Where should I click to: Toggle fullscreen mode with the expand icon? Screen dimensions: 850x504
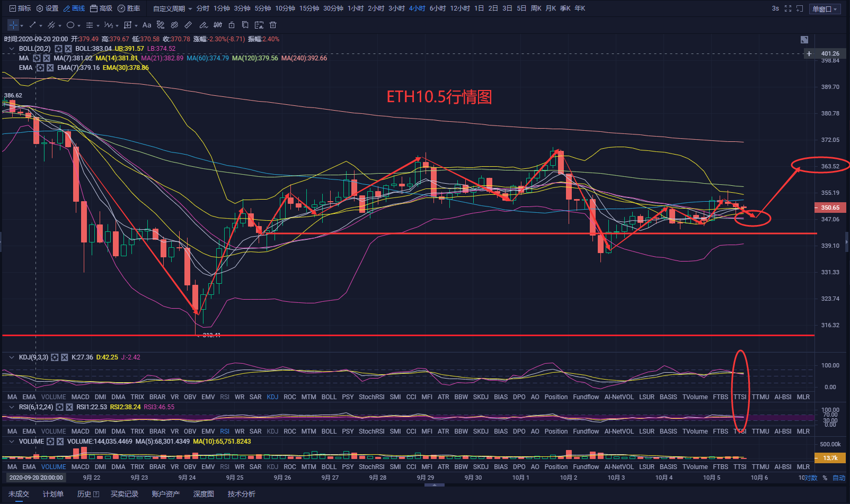(789, 8)
